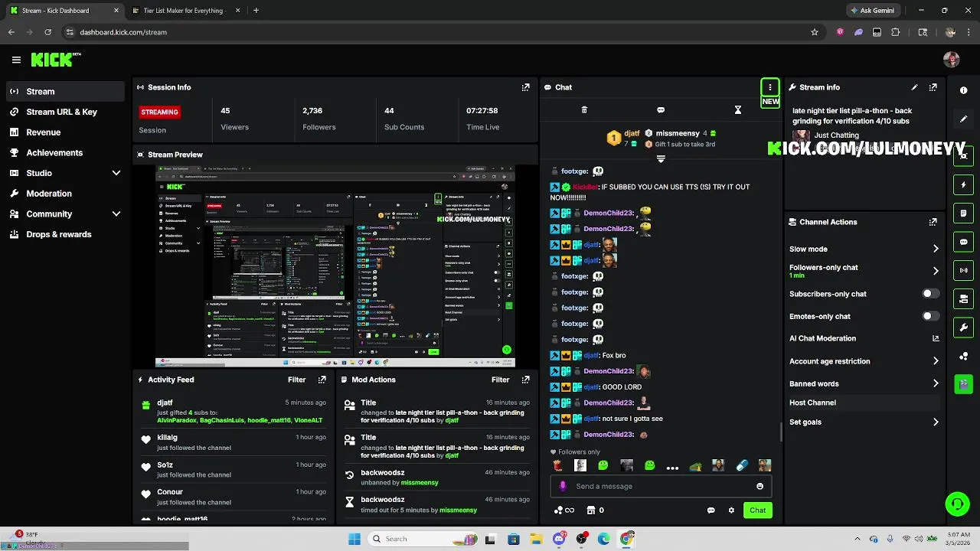Image resolution: width=980 pixels, height=551 pixels.
Task: Pop out the Session Info panel
Action: pos(525,87)
